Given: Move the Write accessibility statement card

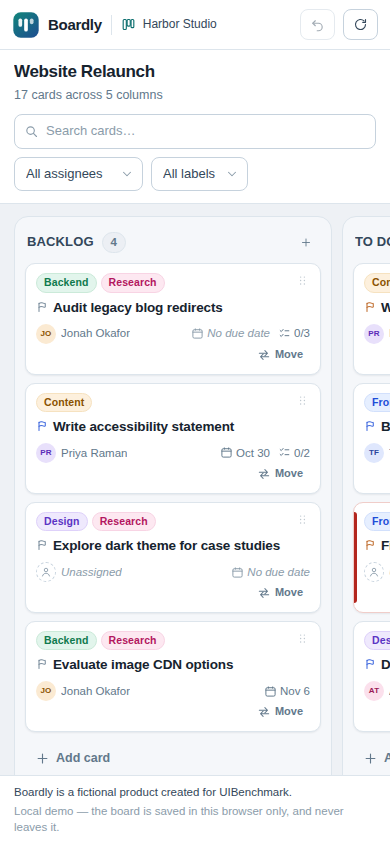Looking at the screenshot, I should coord(281,473).
